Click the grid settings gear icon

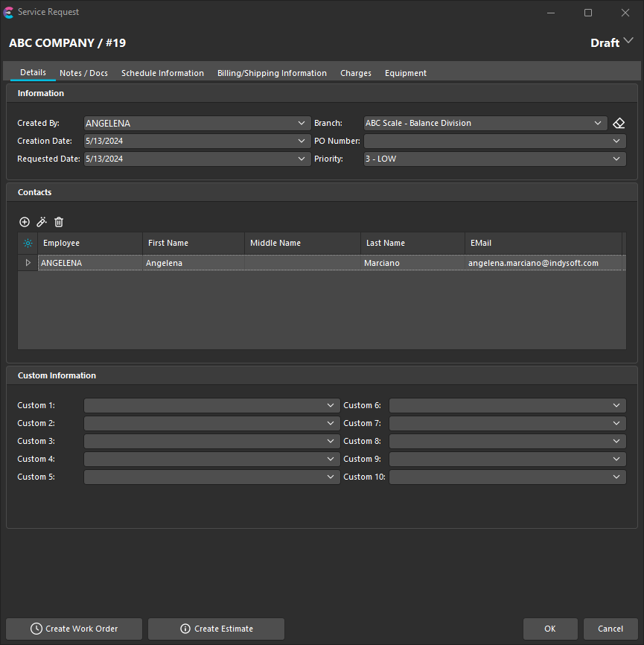pyautogui.click(x=28, y=243)
